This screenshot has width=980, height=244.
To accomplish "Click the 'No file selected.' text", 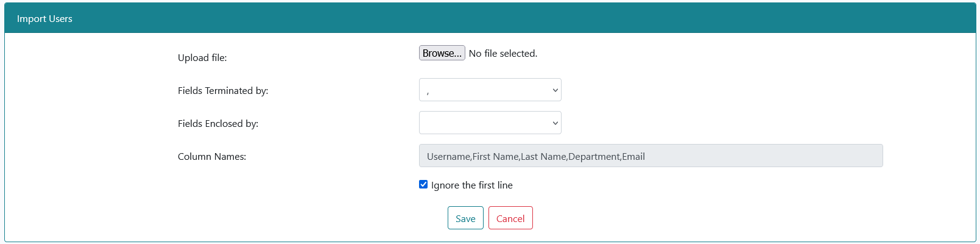I will coord(503,53).
